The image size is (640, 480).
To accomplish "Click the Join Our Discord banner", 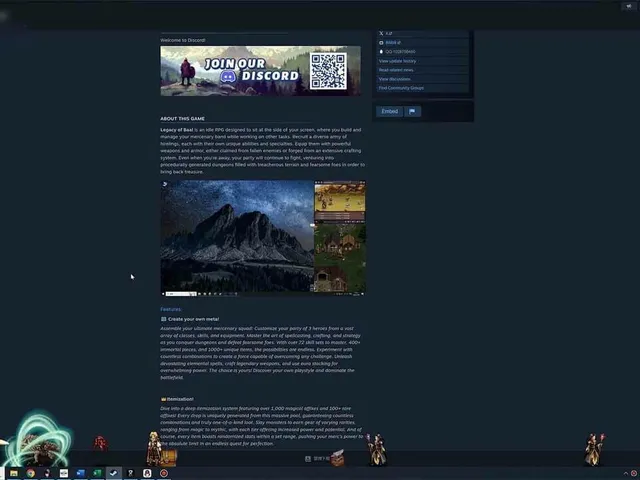I will pyautogui.click(x=260, y=71).
